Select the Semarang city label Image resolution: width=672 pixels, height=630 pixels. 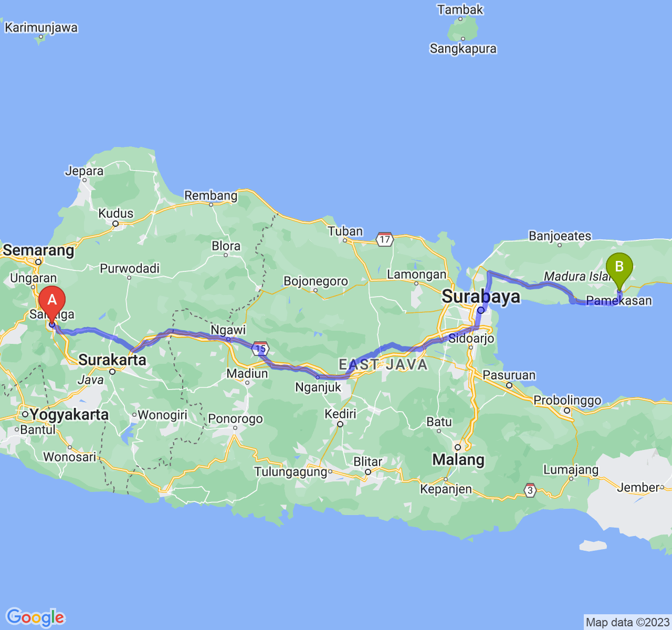[x=39, y=250]
